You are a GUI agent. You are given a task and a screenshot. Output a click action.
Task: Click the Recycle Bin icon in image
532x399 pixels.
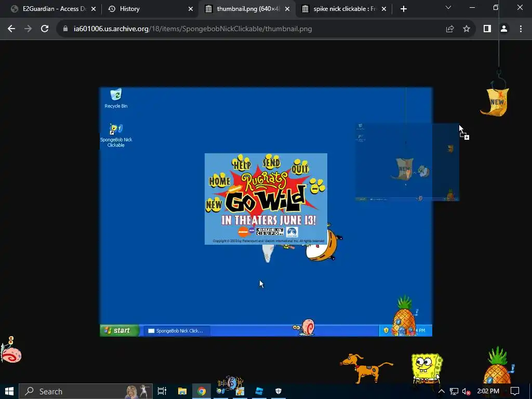(116, 98)
